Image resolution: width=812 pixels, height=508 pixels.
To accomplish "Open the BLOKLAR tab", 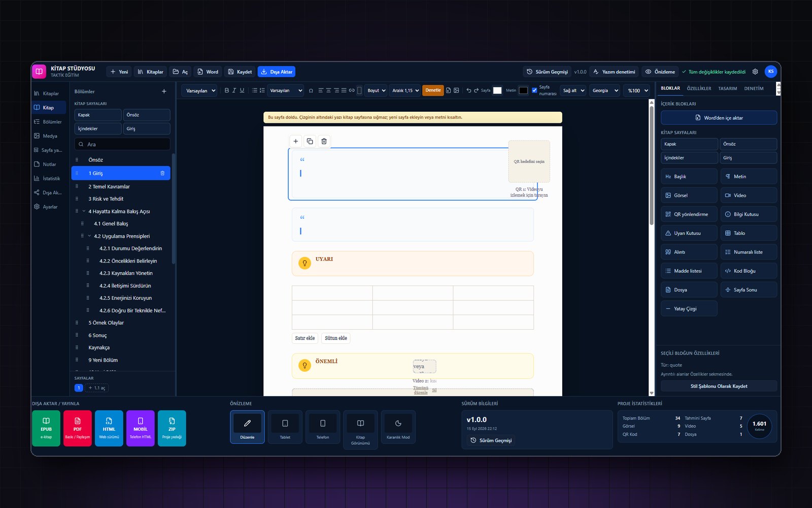I will 670,88.
